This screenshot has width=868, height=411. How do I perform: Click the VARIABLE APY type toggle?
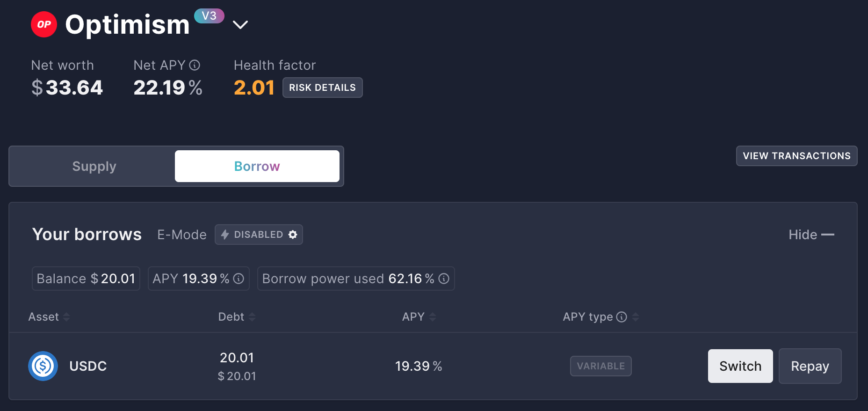[x=600, y=366]
